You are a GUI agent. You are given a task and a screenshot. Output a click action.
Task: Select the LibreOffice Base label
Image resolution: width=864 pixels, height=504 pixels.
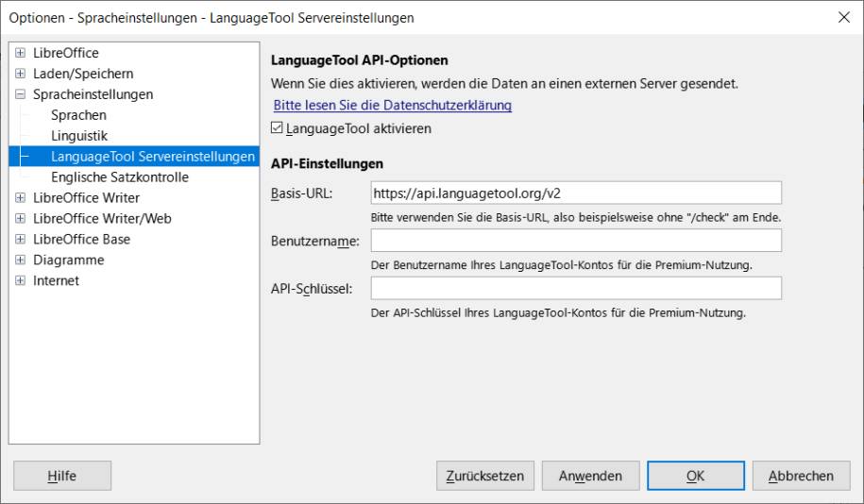point(81,239)
